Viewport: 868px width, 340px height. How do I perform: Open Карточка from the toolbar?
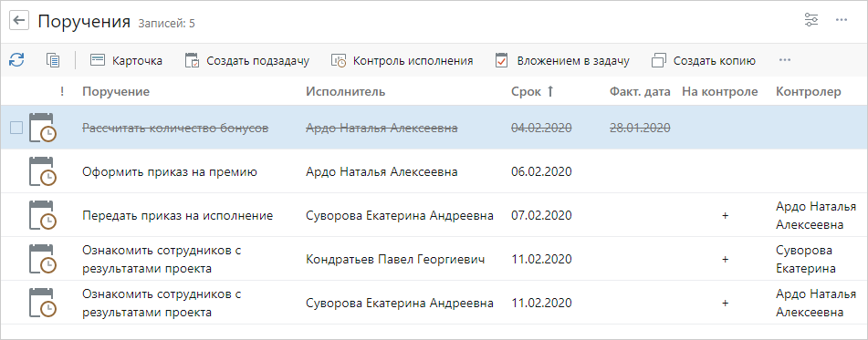126,60
